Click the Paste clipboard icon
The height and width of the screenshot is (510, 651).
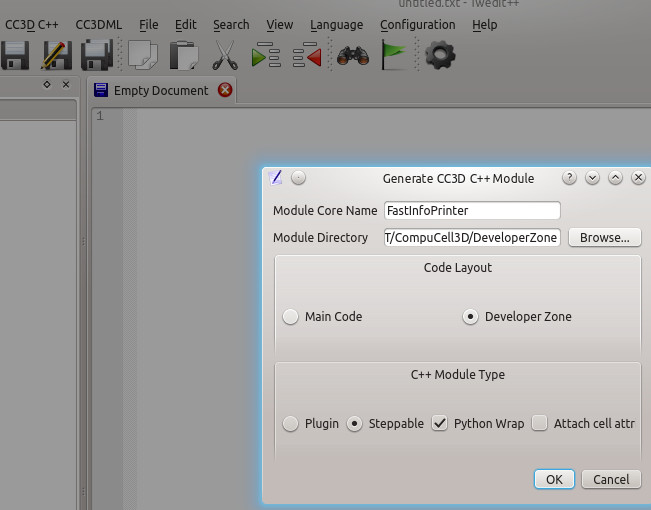183,55
